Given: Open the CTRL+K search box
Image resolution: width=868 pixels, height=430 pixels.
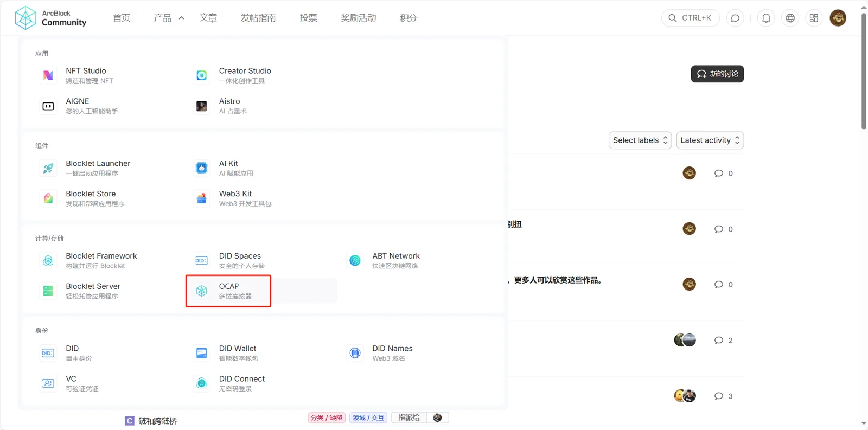Looking at the screenshot, I should 691,18.
